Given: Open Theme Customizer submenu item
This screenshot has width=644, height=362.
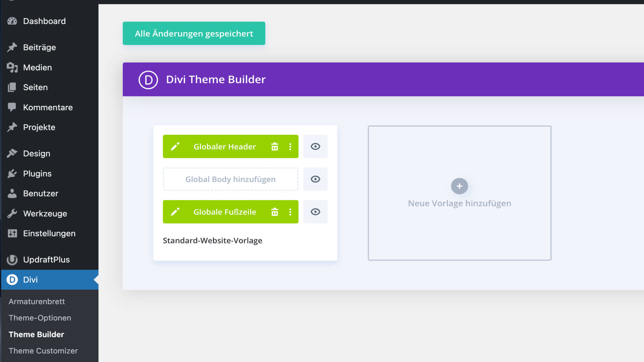Looking at the screenshot, I should [x=43, y=351].
